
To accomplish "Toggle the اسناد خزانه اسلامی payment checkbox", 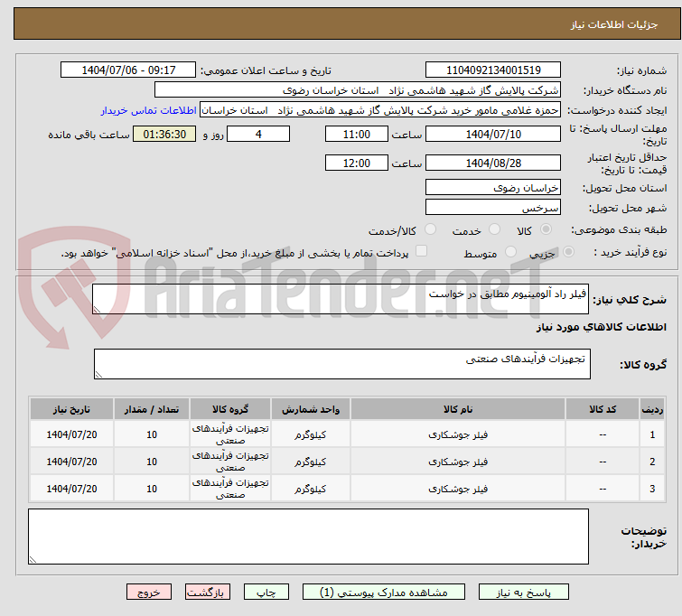I will point(421,252).
